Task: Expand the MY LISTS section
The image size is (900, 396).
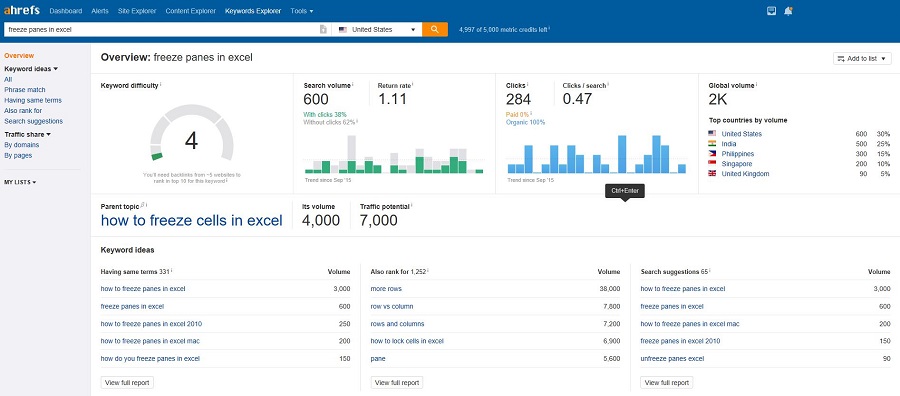Action: point(20,182)
